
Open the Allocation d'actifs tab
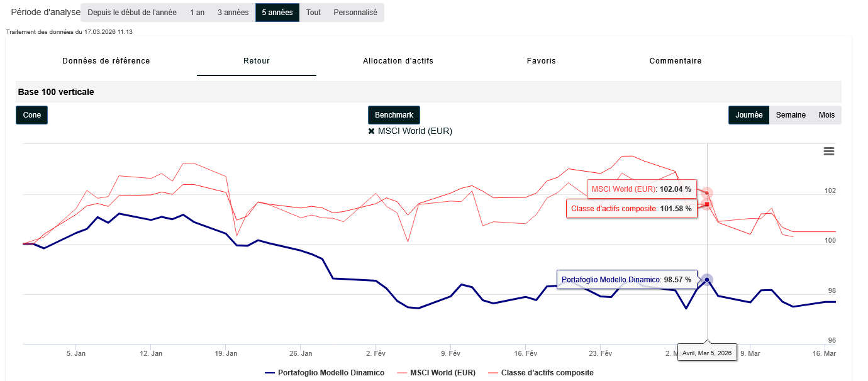point(398,61)
